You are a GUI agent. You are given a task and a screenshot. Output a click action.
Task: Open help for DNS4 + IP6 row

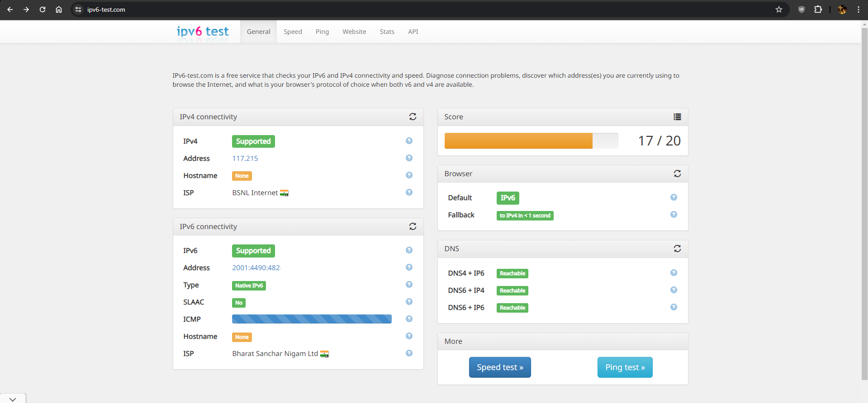pos(674,273)
